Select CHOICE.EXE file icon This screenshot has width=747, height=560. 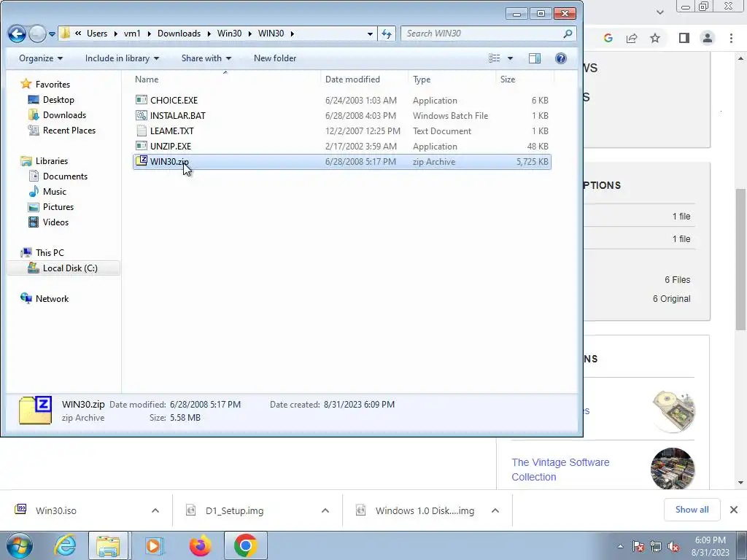(141, 100)
